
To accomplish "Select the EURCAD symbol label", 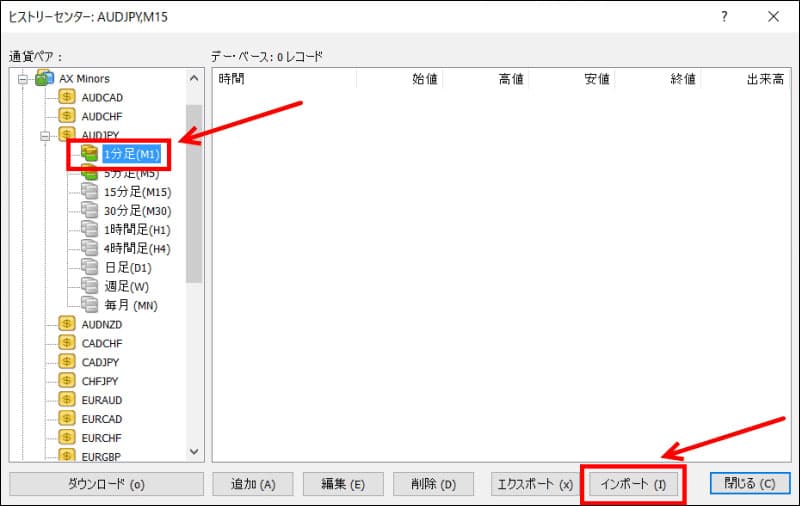I will pos(102,419).
